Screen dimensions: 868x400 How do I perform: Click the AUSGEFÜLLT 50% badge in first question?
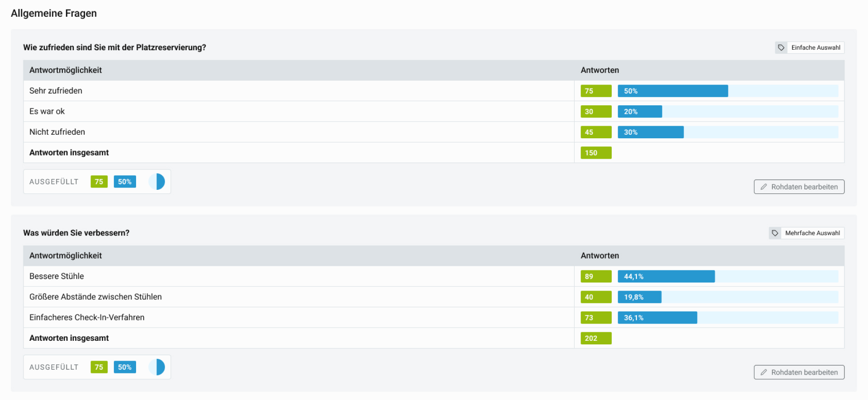[125, 181]
